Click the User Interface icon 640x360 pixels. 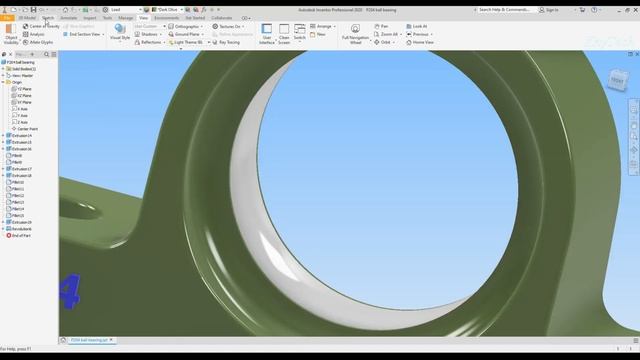[x=267, y=29]
